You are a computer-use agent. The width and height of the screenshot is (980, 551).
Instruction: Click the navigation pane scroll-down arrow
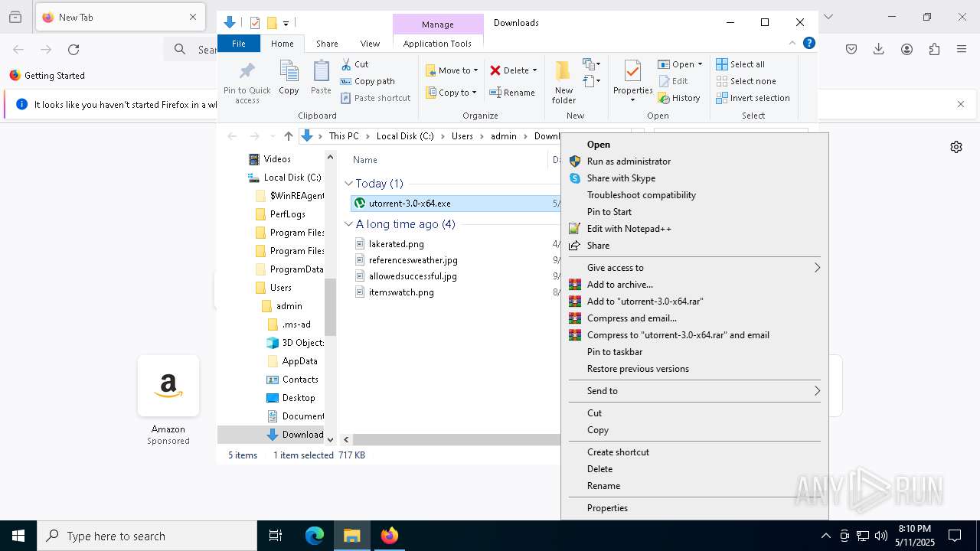[331, 439]
